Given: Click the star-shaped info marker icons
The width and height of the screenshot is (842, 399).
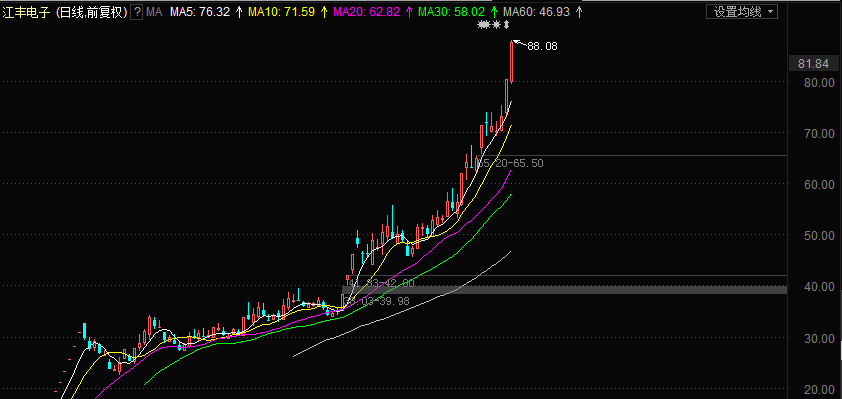Looking at the screenshot, I should (489, 25).
